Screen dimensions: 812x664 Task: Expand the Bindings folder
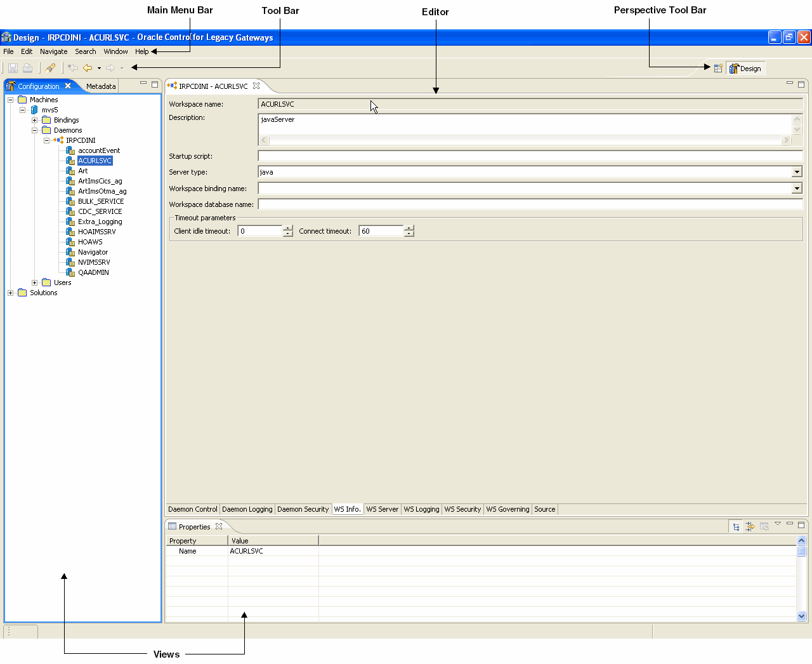[35, 120]
